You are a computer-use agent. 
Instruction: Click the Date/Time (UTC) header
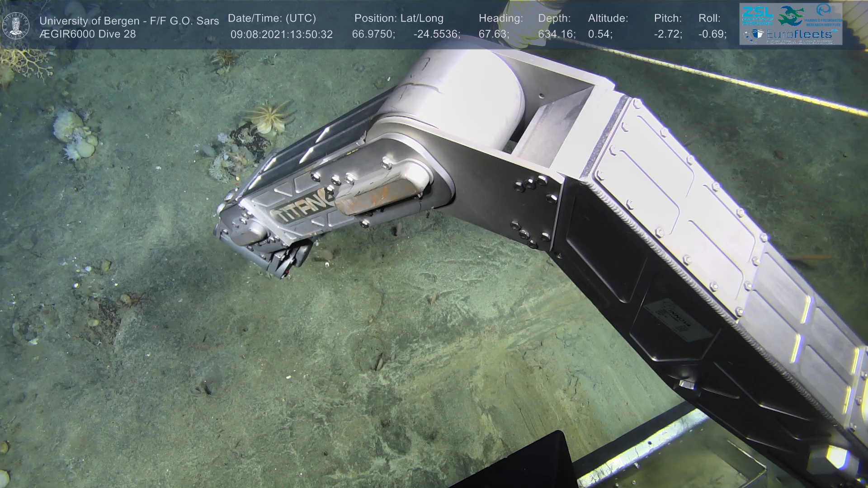click(x=272, y=19)
